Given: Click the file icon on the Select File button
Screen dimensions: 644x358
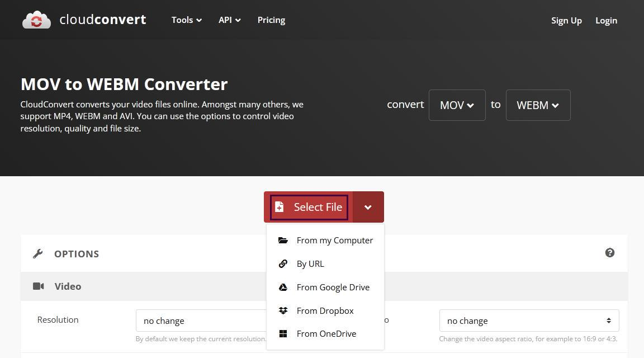Looking at the screenshot, I should (280, 207).
